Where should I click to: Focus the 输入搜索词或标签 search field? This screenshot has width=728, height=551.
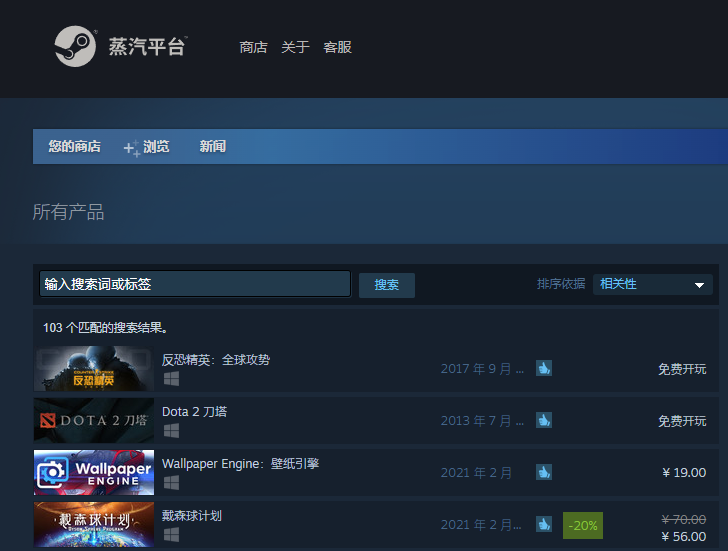click(x=195, y=284)
